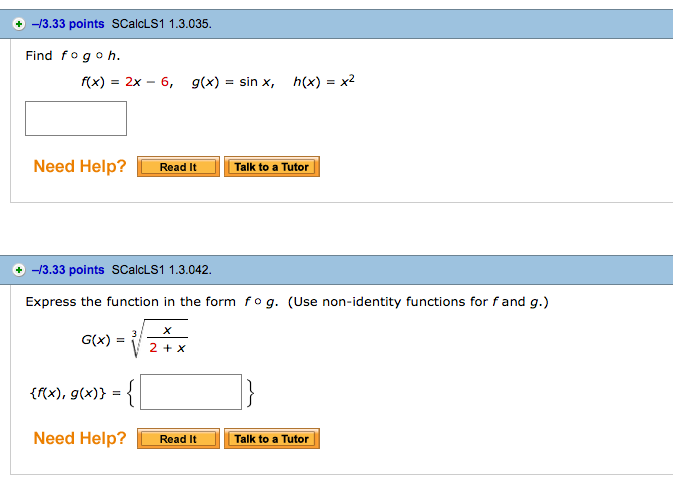Click the f(x) = 2x − 6 expression

[127, 82]
